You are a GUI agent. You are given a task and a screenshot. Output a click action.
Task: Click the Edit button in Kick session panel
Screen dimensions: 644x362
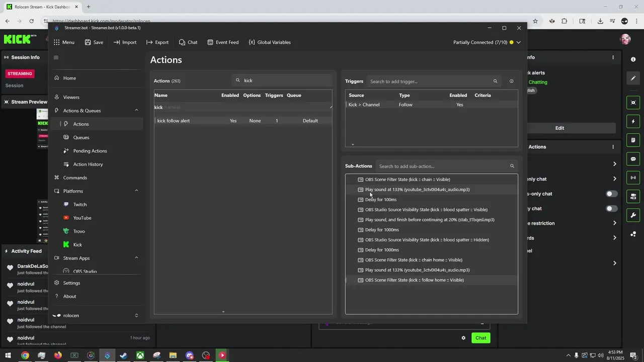[559, 128]
